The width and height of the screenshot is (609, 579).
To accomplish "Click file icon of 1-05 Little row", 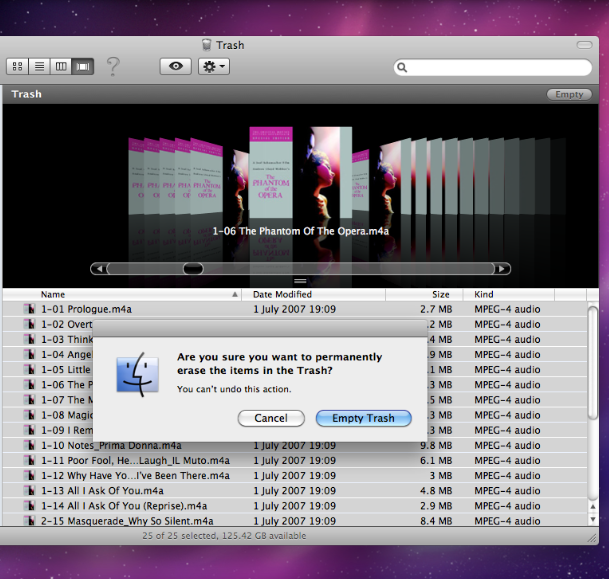I will [29, 370].
